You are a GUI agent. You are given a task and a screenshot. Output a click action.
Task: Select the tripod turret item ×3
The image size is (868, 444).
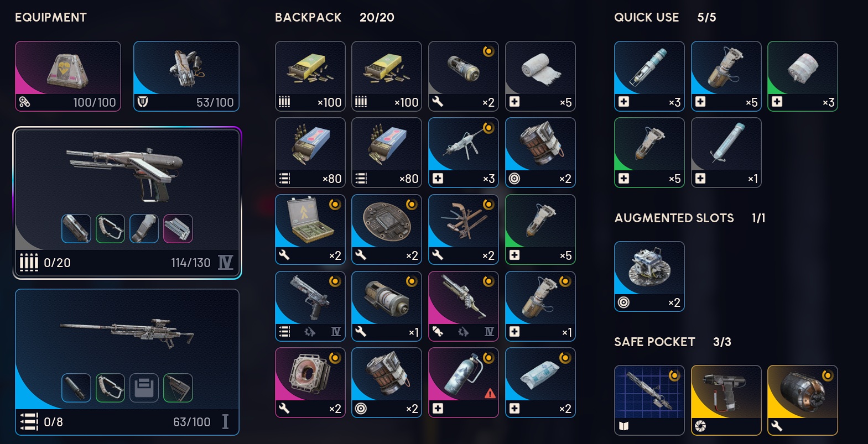[464, 153]
